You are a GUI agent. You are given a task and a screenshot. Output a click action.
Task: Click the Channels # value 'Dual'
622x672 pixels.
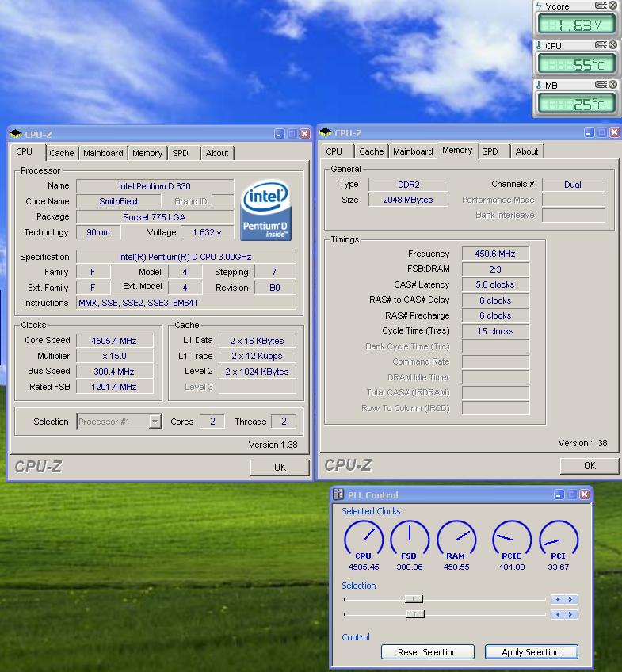pos(573,185)
